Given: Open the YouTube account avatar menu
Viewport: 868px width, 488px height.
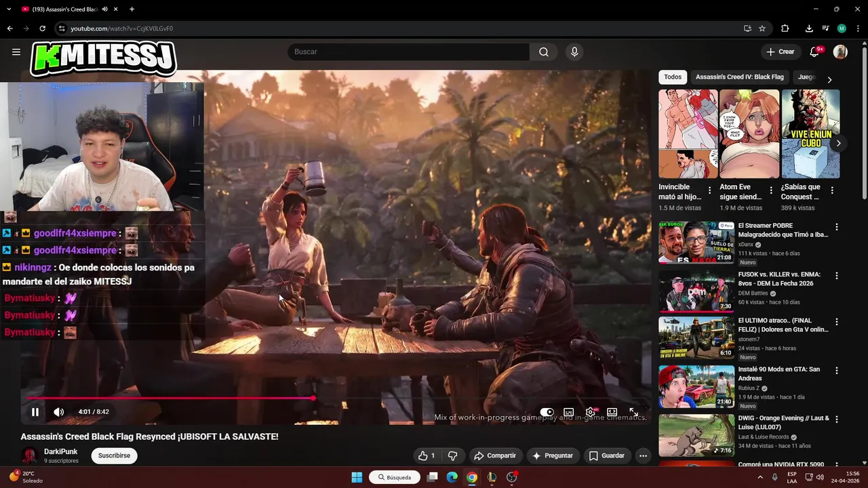Looking at the screenshot, I should coord(840,52).
